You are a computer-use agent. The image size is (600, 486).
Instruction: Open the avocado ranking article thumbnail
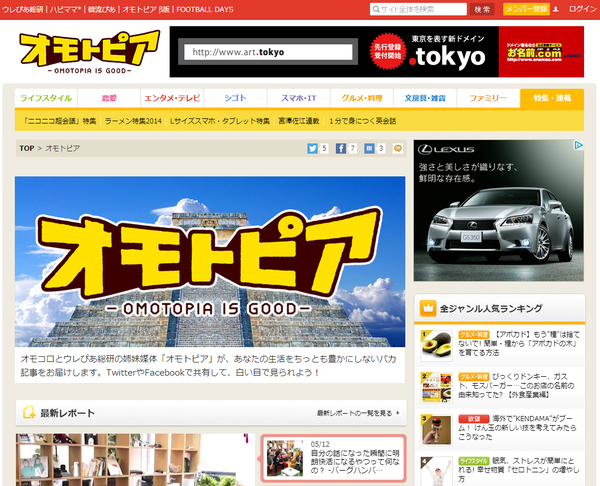435,344
